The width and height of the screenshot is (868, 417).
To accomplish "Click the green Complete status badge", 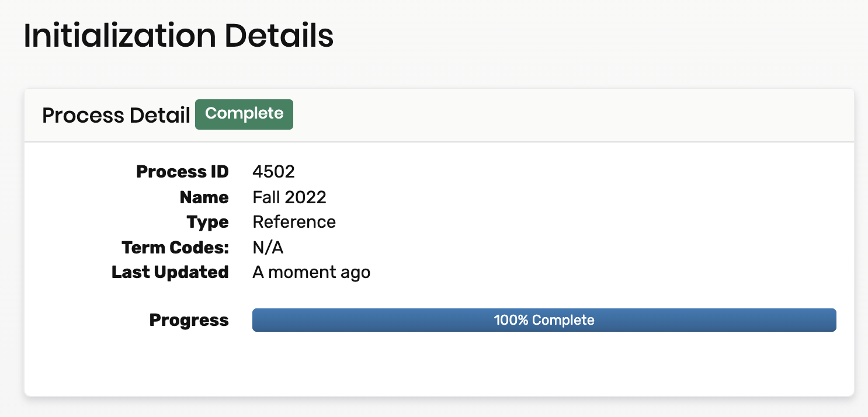I will [x=244, y=114].
